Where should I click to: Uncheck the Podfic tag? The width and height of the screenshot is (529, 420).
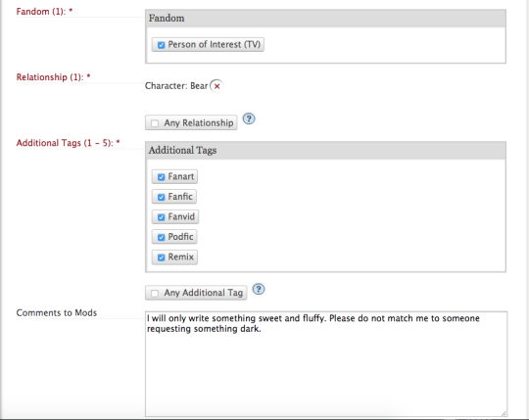click(162, 237)
